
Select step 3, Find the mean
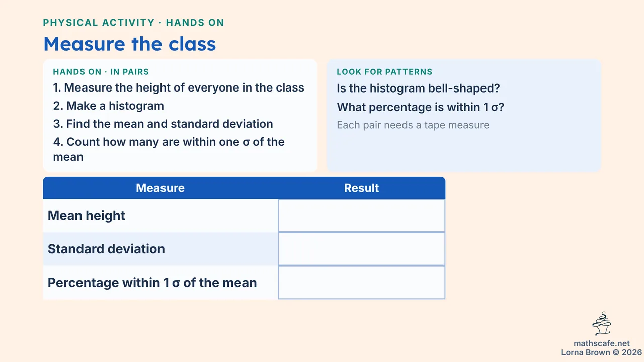click(x=163, y=124)
